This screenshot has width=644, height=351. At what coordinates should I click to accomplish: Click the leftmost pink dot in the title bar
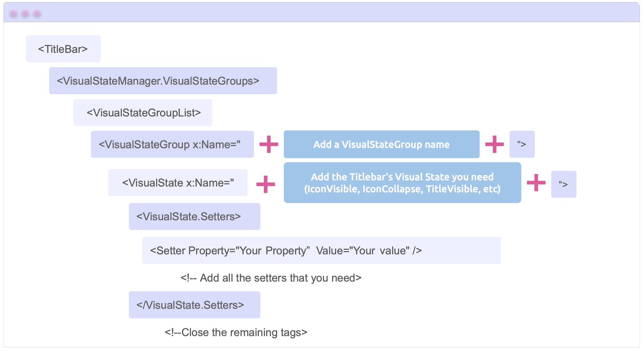click(13, 14)
